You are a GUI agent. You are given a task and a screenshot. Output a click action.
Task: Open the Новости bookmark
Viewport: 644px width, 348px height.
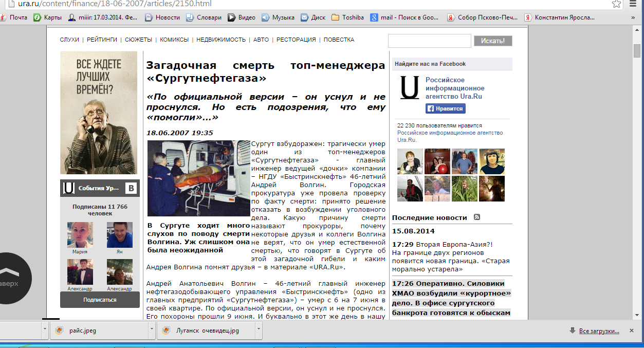(162, 17)
